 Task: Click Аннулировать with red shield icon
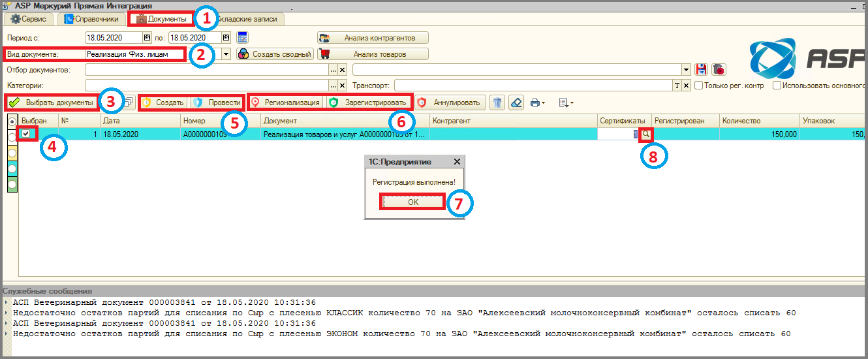450,102
